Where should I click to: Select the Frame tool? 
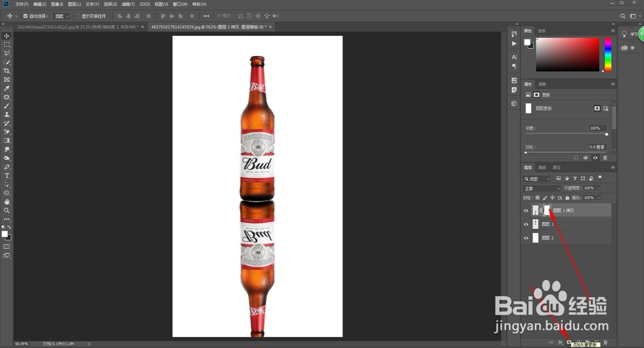6,80
